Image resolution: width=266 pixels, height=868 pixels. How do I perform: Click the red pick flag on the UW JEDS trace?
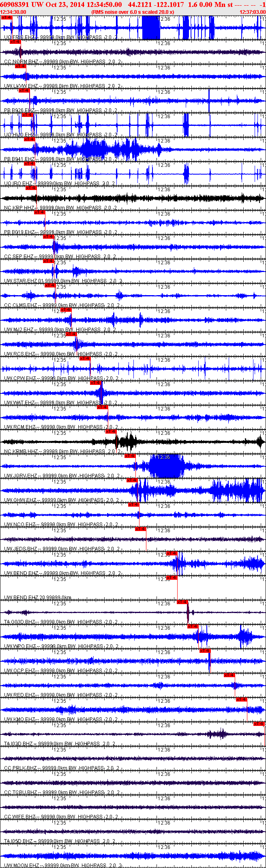point(141,529)
